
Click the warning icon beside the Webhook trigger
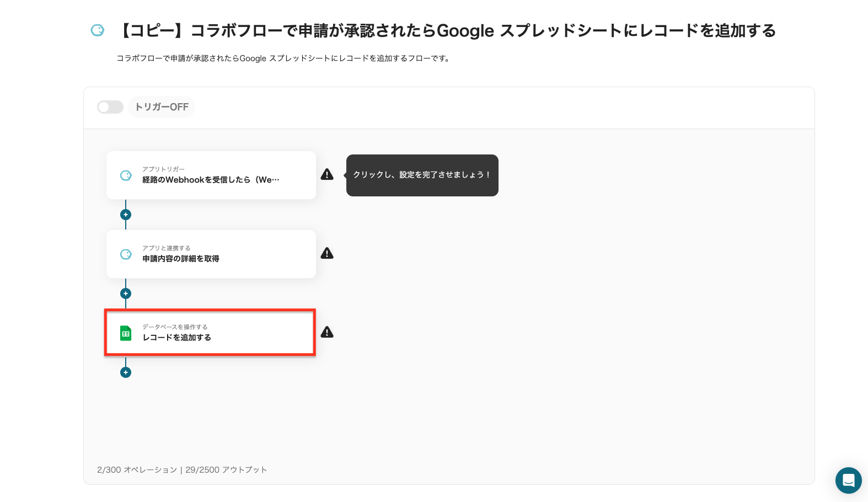coord(327,174)
